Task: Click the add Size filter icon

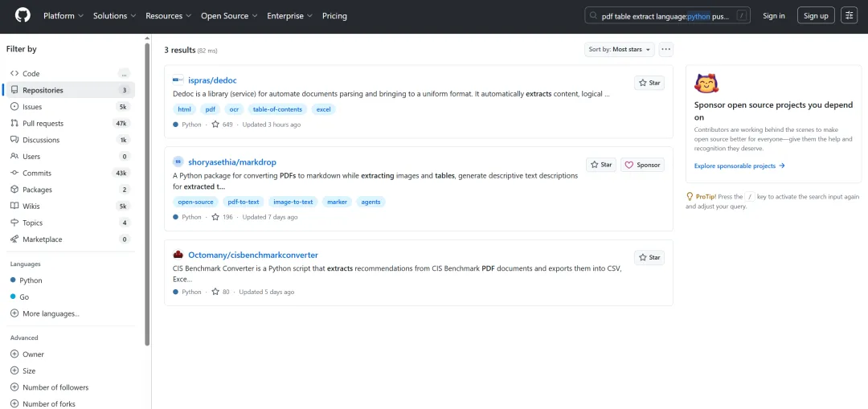Action: coord(14,370)
